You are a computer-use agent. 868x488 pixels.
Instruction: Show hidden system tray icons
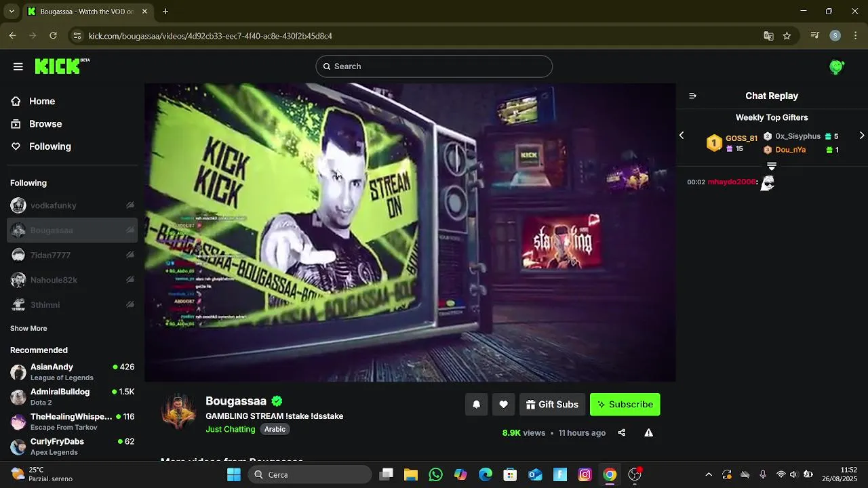point(709,474)
